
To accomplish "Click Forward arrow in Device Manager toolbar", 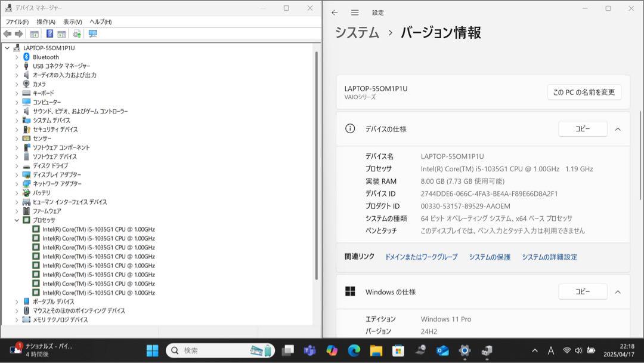I will 19,33.
